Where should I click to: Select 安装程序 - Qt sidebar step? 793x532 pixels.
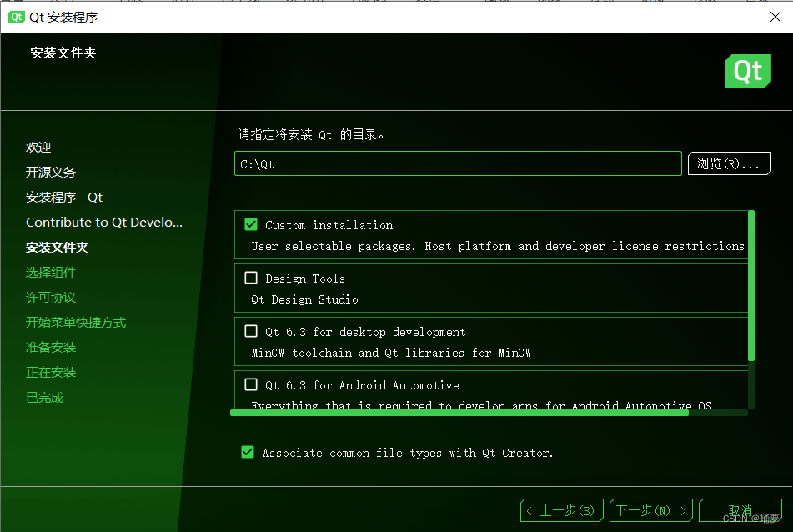64,198
